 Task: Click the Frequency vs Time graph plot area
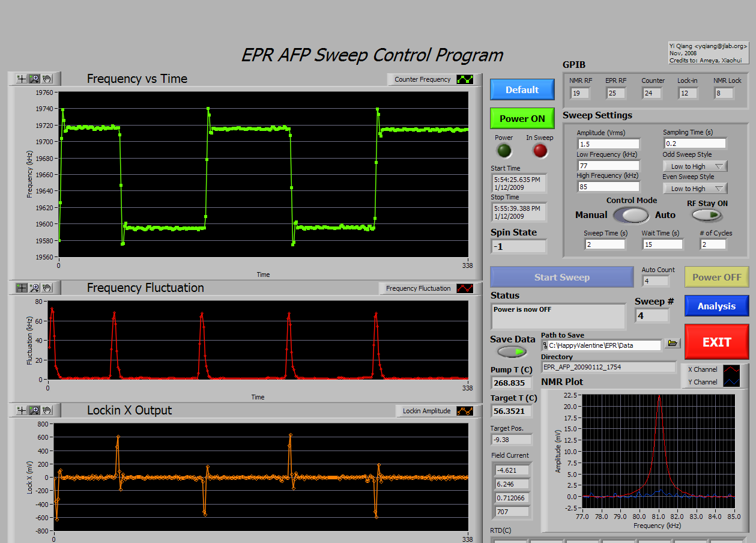click(x=263, y=174)
